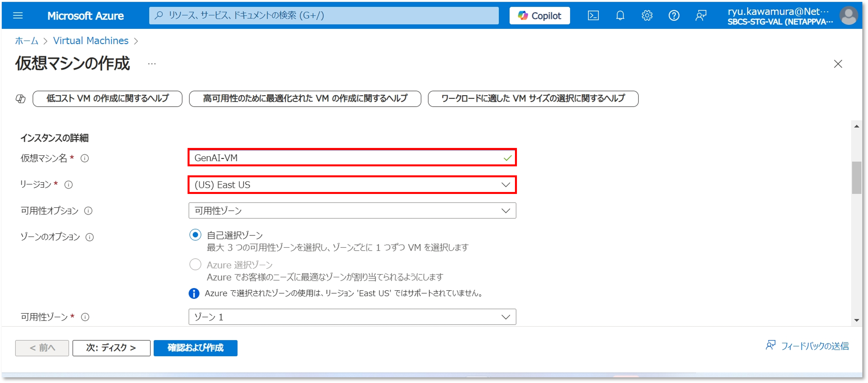Image resolution: width=868 pixels, height=383 pixels.
Task: Open portal settings gear
Action: point(647,15)
